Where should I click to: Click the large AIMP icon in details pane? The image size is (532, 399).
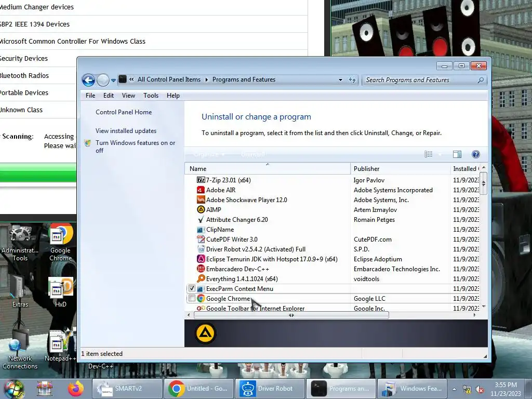[x=205, y=333]
